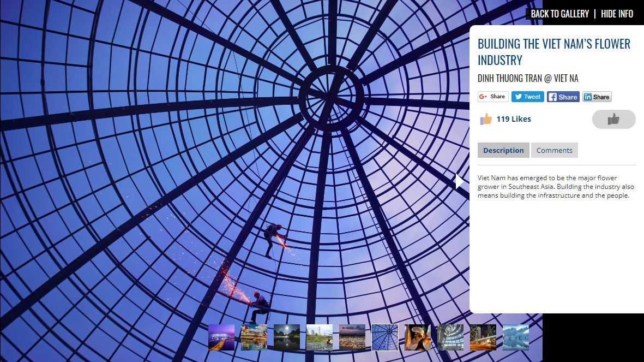The height and width of the screenshot is (362, 644).
Task: Click the Twitter Tweet button
Action: (527, 97)
